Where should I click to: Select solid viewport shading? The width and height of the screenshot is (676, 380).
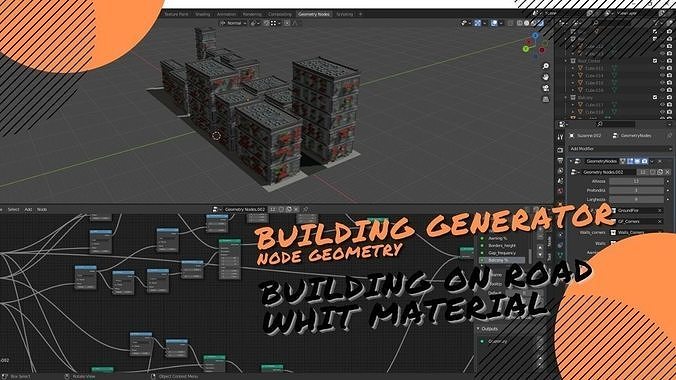tap(526, 23)
